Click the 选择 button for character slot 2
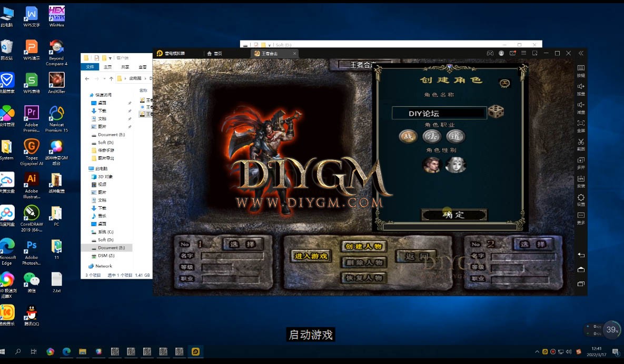 [x=533, y=244]
